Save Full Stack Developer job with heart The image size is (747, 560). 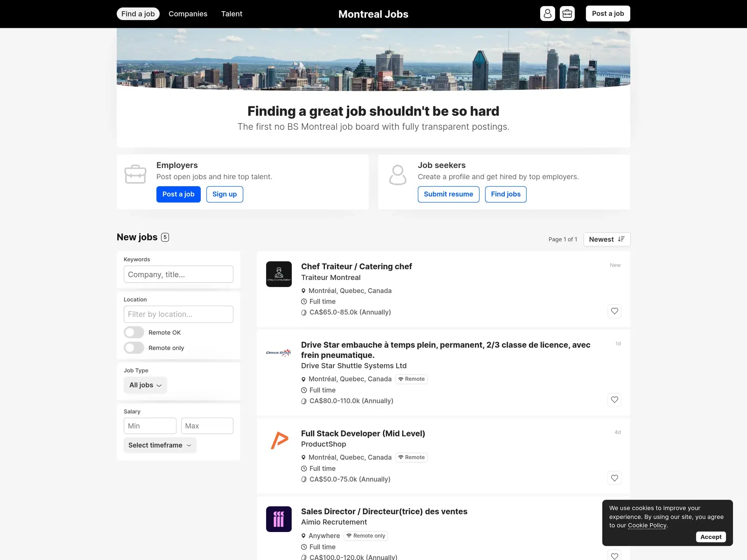(x=614, y=478)
